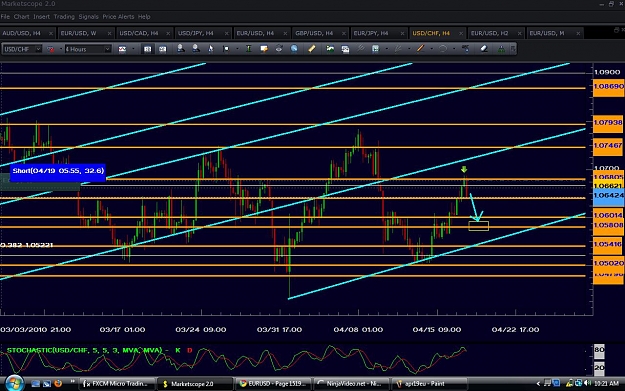Click the green vertical bar icon in the toolbar

click(x=248, y=49)
